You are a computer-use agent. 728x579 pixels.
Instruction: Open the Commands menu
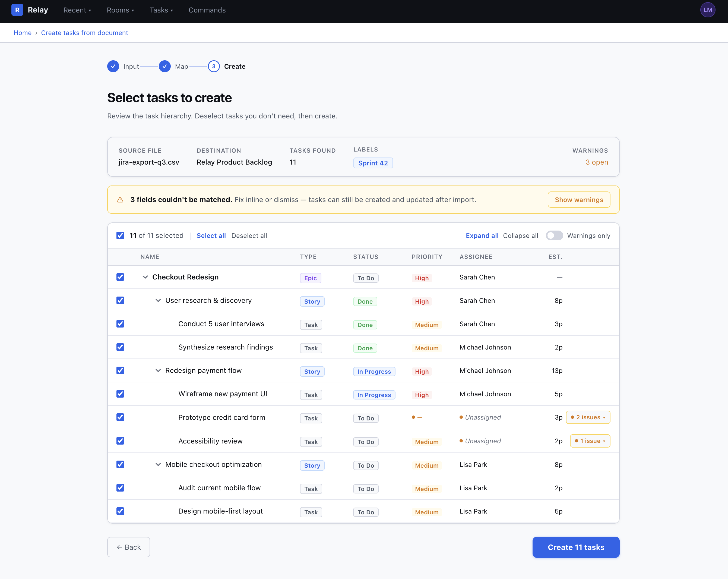coord(207,10)
